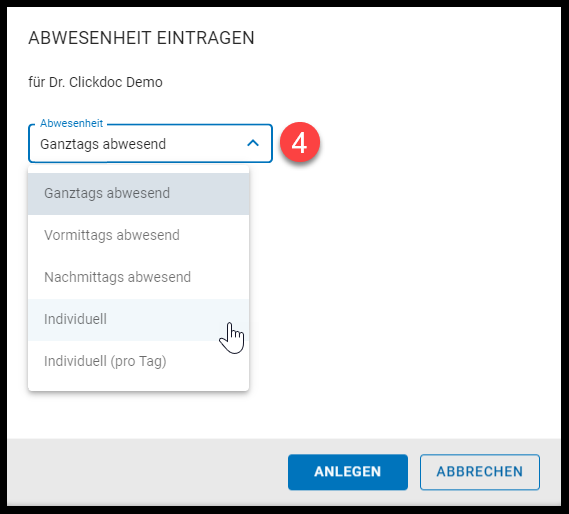The height and width of the screenshot is (514, 569).
Task: Click the selected 'Ganztags abwesend' value in field
Action: pos(103,144)
